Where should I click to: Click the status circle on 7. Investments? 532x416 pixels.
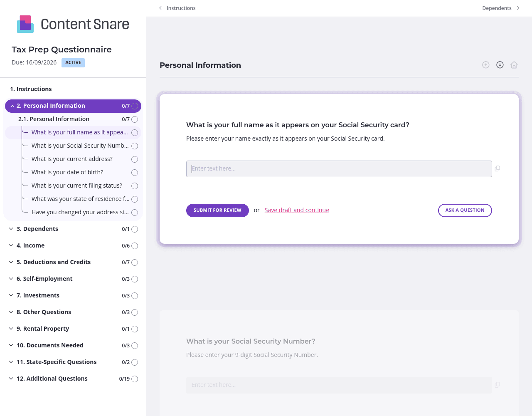tap(135, 296)
